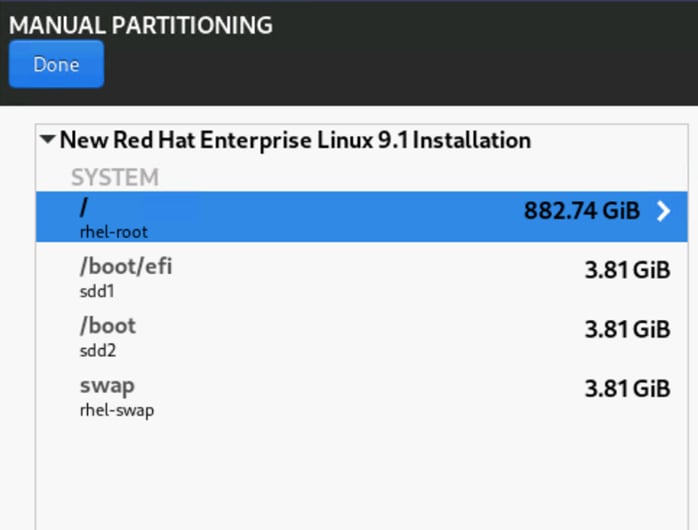The height and width of the screenshot is (530, 698).
Task: Click the blue Done button
Action: tap(56, 64)
